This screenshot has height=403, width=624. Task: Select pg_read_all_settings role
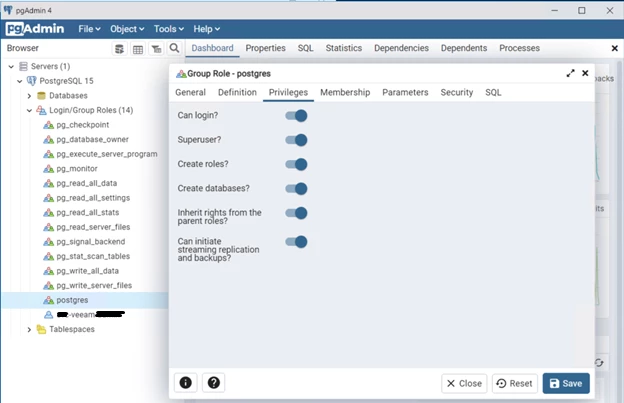click(x=93, y=198)
